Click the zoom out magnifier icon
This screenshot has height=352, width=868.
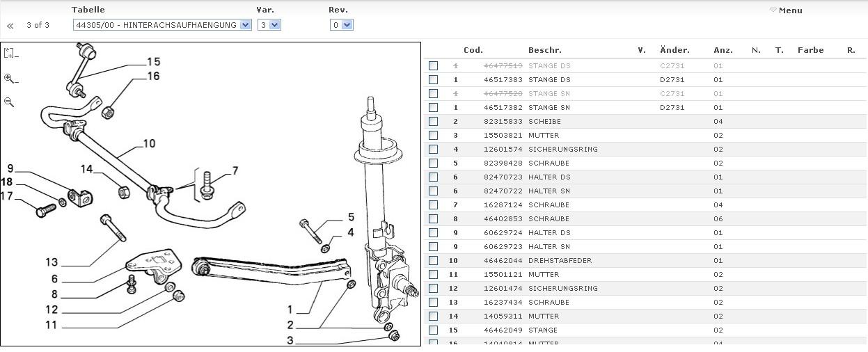(9, 102)
